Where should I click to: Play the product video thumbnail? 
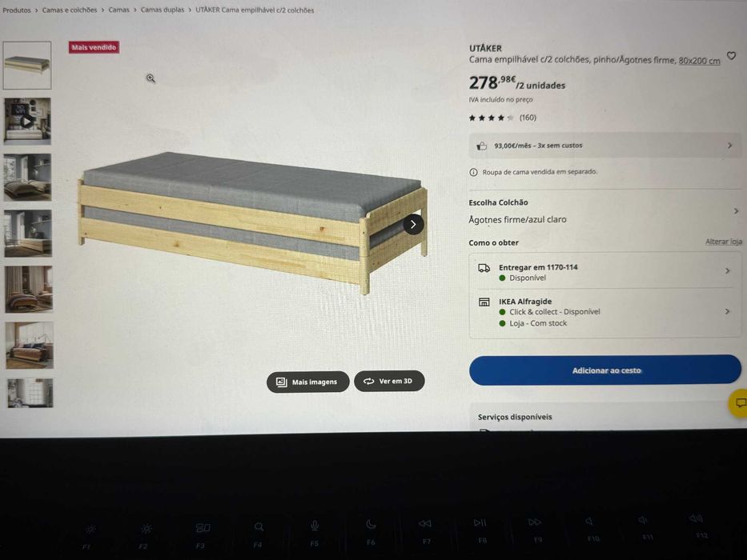click(27, 121)
